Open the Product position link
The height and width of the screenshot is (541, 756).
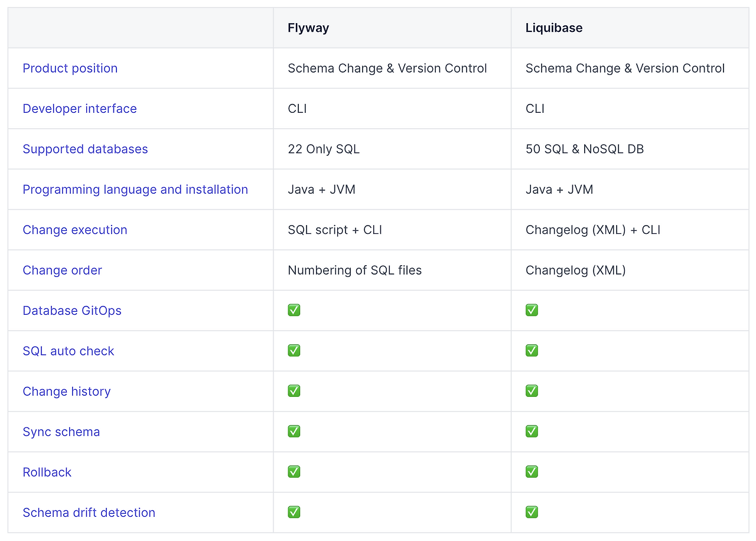[x=70, y=69]
